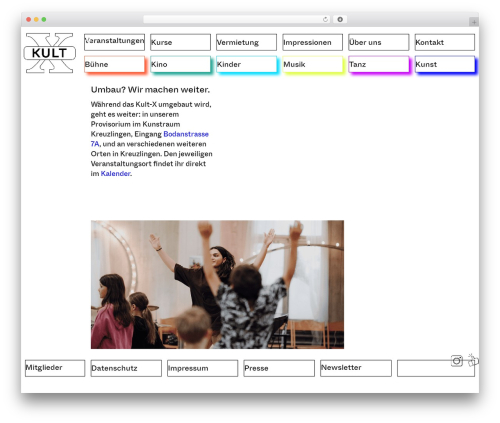The width and height of the screenshot is (500, 423).
Task: Show the Tanz category
Action: pyautogui.click(x=379, y=64)
